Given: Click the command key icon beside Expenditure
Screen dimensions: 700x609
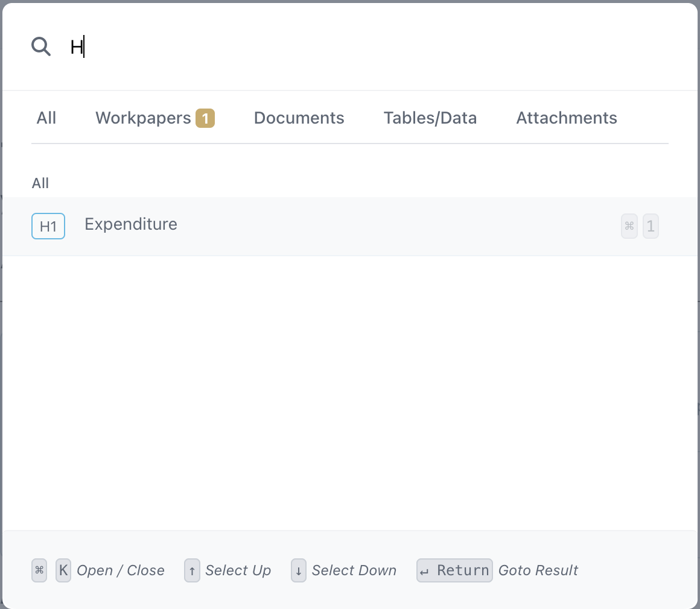Looking at the screenshot, I should point(629,226).
